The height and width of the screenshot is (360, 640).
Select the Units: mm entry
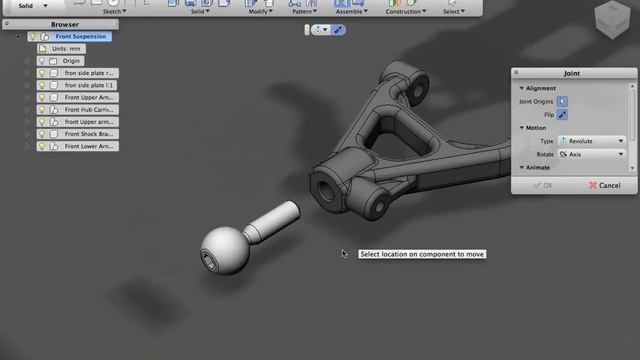coord(66,49)
